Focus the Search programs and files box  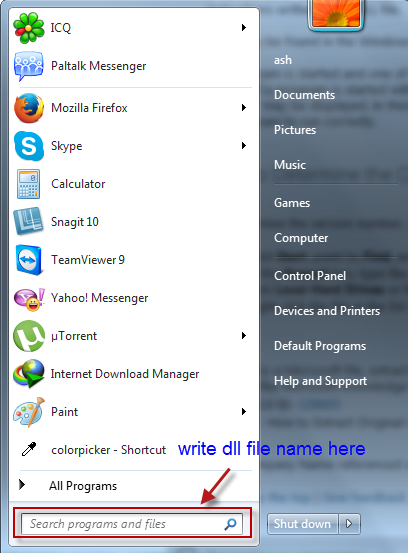(132, 524)
